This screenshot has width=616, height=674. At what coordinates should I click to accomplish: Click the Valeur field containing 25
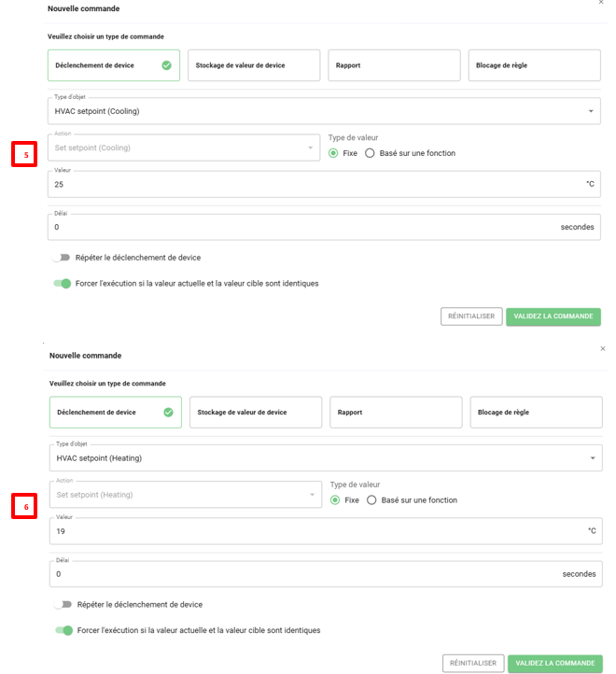tap(317, 185)
